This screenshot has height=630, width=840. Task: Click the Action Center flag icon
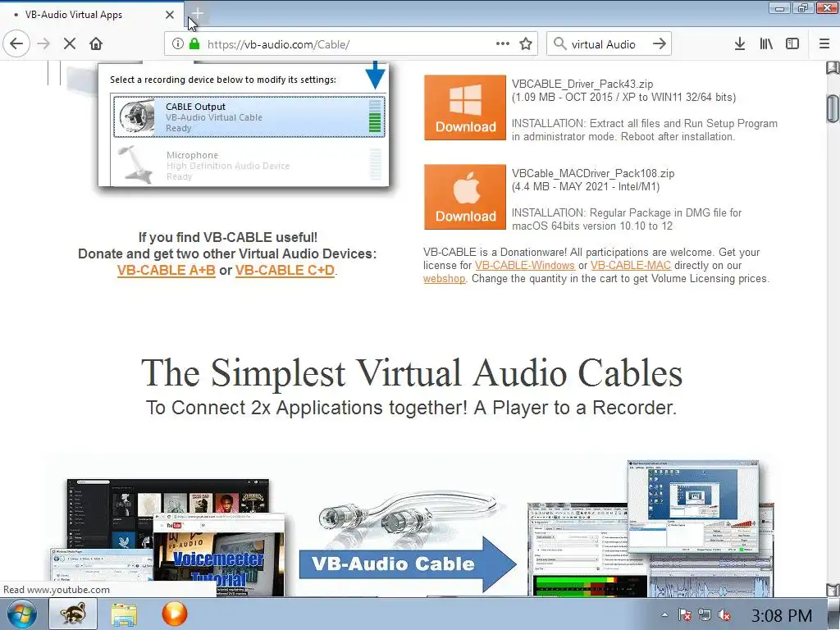coord(684,615)
